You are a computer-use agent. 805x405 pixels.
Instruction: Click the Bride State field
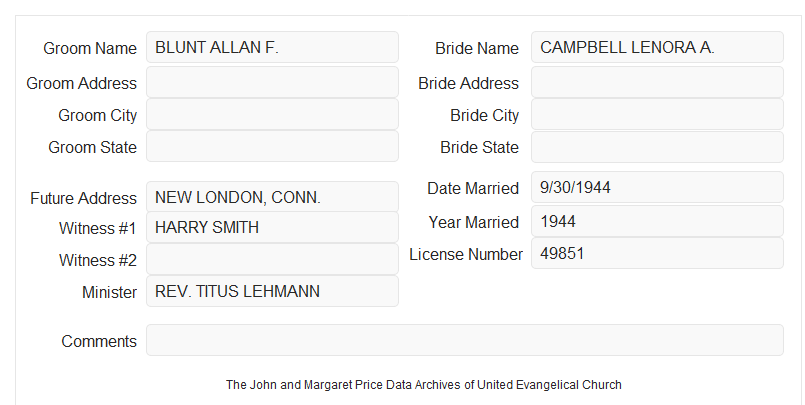point(657,147)
